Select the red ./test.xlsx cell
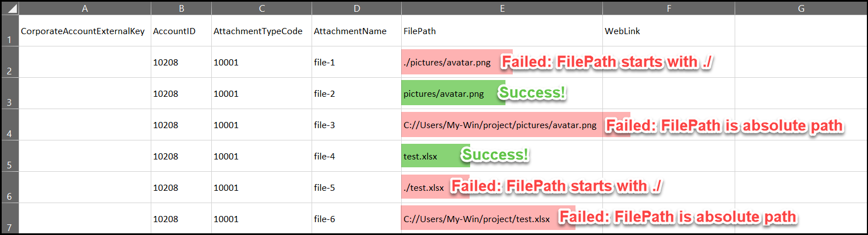The height and width of the screenshot is (235, 868). (502, 187)
